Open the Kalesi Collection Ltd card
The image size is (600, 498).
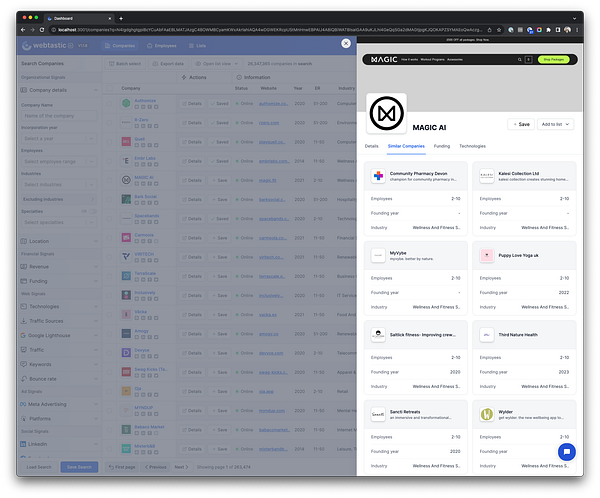524,198
